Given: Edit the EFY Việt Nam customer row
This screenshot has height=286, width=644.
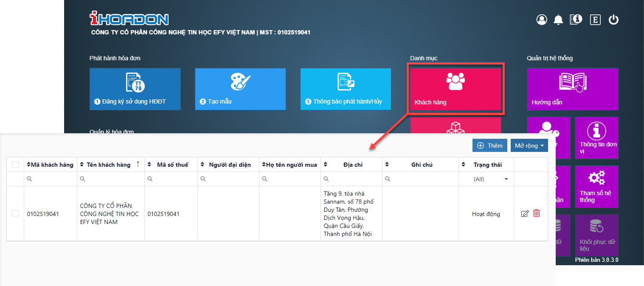Looking at the screenshot, I should coord(525,213).
